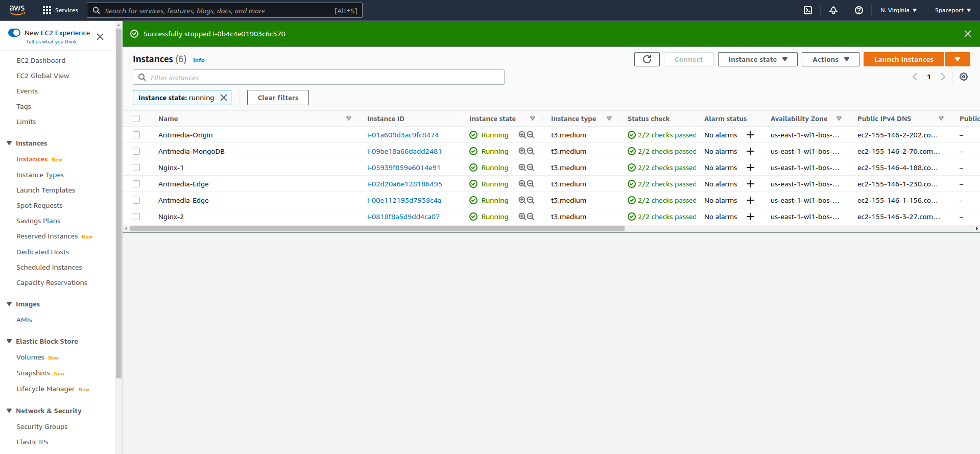Open Volumes under Elastic Block Store
The height and width of the screenshot is (454, 980).
pyautogui.click(x=30, y=357)
